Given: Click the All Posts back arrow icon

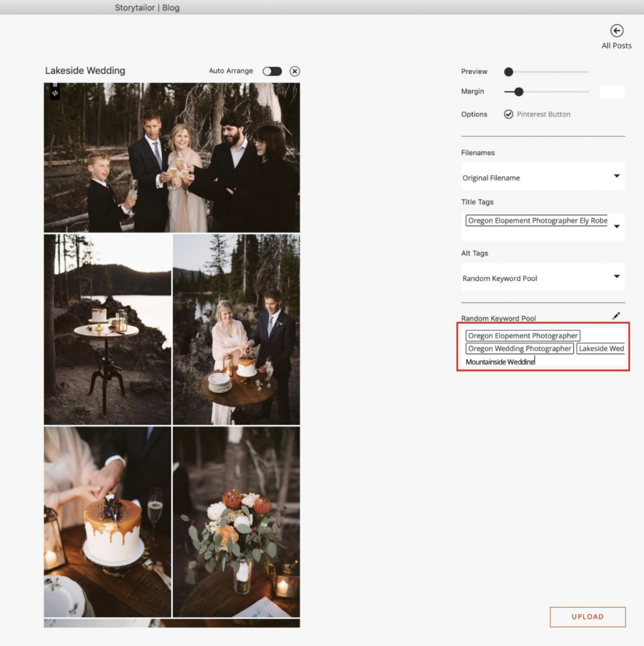Looking at the screenshot, I should 616,30.
